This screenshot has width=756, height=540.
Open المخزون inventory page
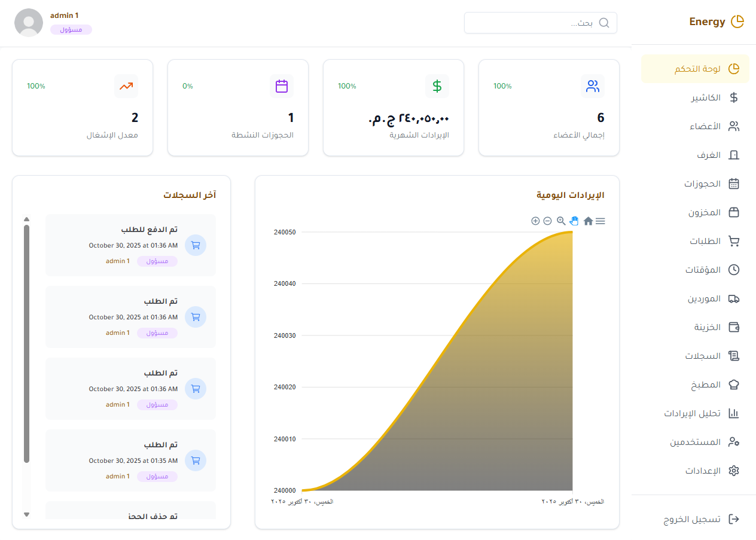tap(704, 212)
